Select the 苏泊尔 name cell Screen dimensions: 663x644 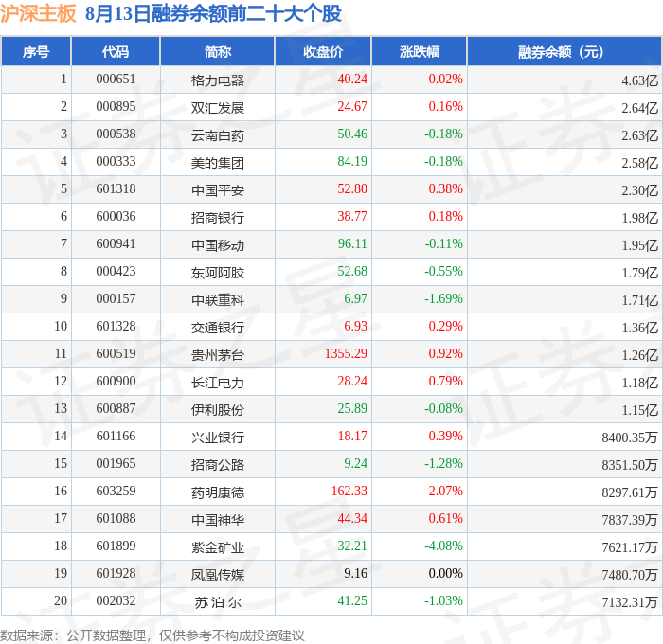(217, 602)
